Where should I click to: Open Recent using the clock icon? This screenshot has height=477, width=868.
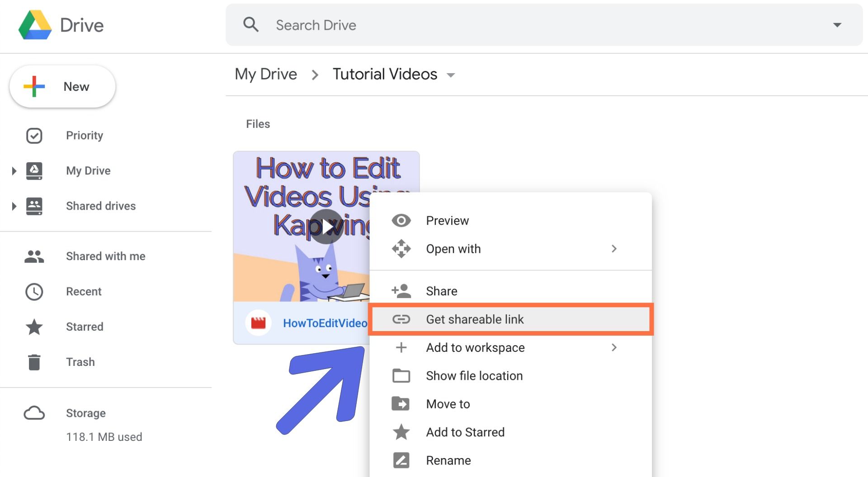[34, 292]
